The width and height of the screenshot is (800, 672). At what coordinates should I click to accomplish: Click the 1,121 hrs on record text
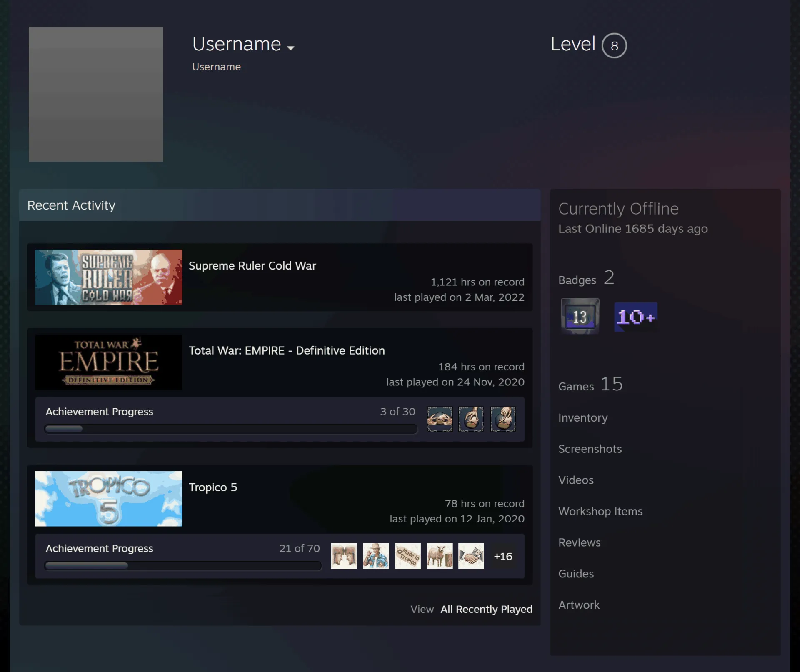coord(477,282)
